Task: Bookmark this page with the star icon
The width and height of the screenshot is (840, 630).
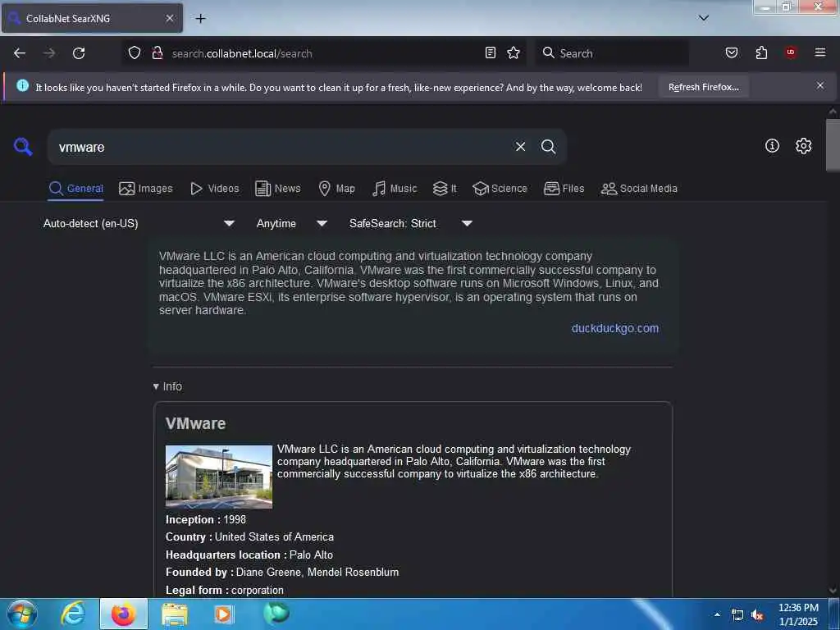Action: coord(514,52)
